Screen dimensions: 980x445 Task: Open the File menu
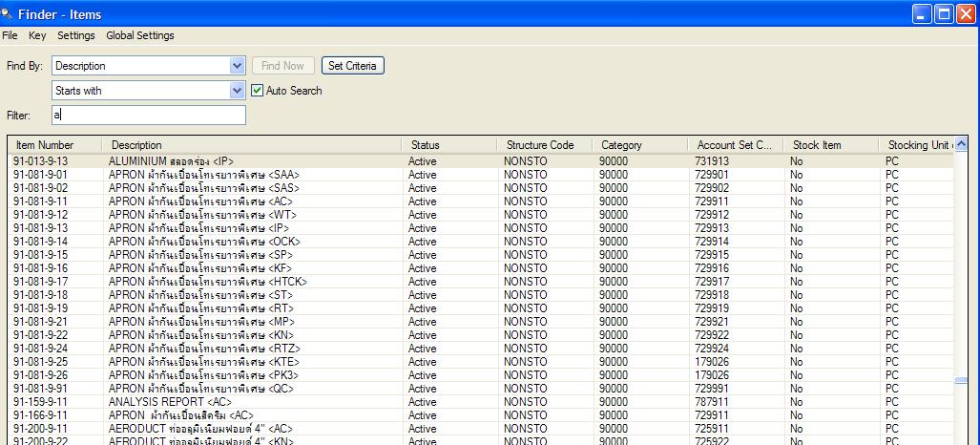(x=10, y=35)
